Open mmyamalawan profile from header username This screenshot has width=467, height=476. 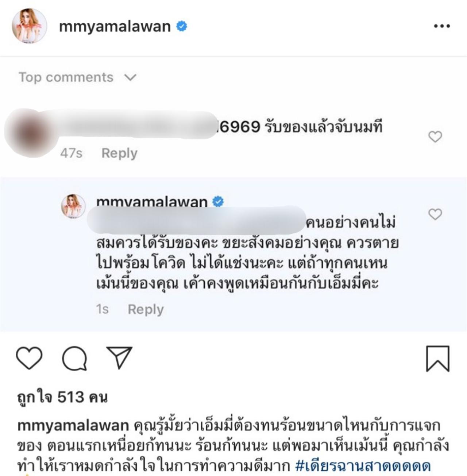(x=115, y=26)
